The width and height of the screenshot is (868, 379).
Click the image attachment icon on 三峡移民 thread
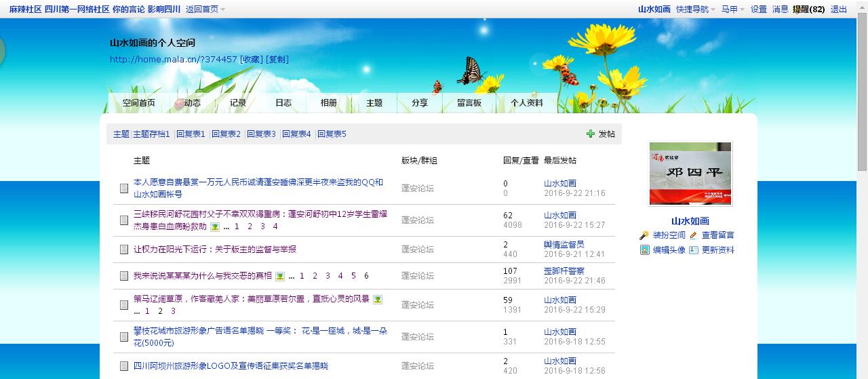(x=215, y=227)
